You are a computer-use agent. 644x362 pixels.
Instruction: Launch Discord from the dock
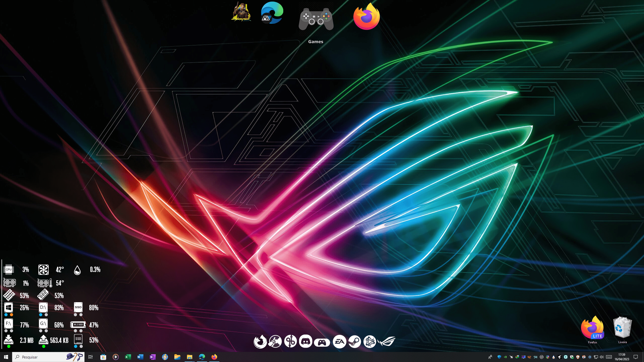coord(306,341)
